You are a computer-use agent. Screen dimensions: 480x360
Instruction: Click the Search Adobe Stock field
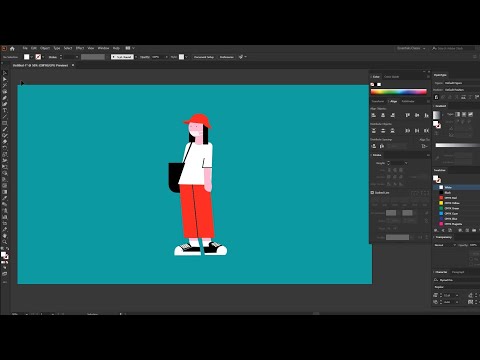[x=453, y=49]
